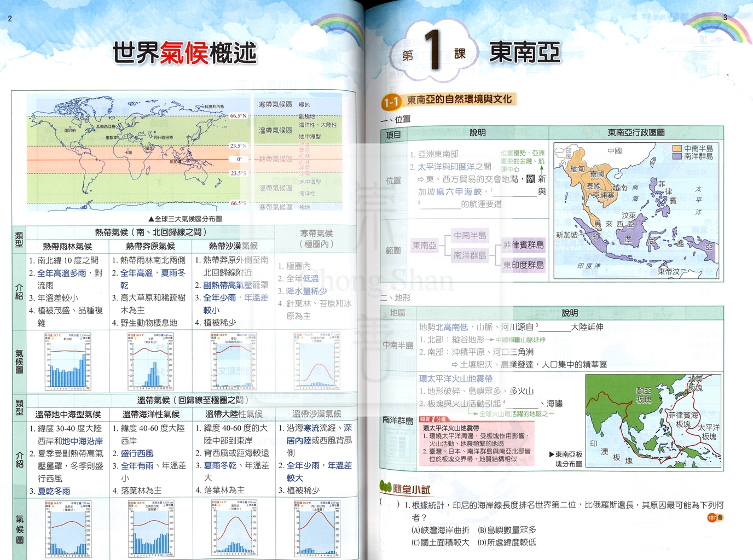Screen dimensions: 753x560
Task: Open the 溫帶大陸性氣候 climate chart
Action: point(234,529)
